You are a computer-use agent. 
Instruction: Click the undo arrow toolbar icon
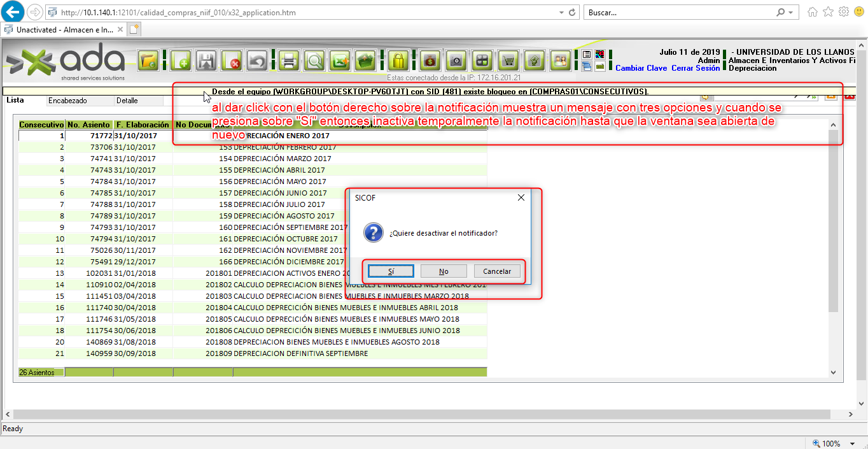click(256, 61)
